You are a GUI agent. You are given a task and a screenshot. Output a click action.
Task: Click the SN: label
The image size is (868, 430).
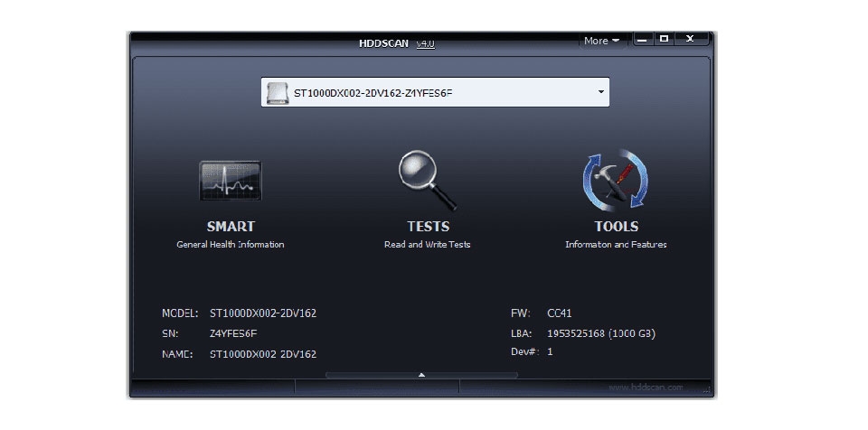click(x=169, y=333)
